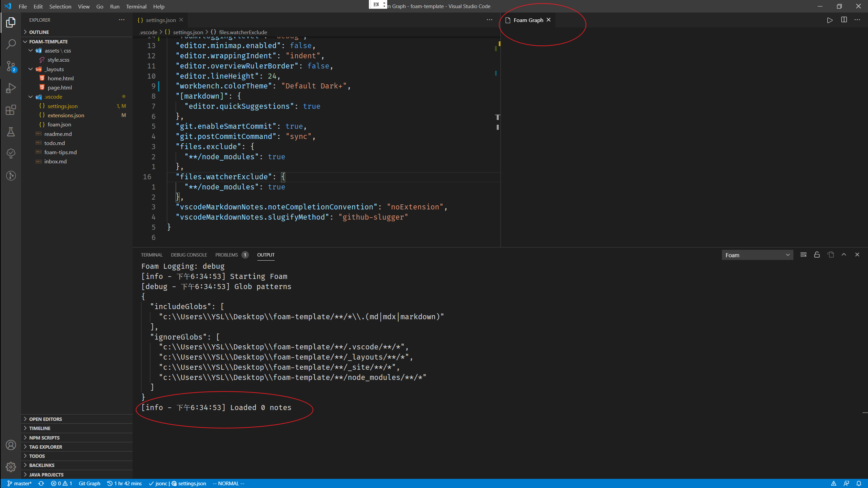This screenshot has height=488, width=868.
Task: Open the Foam output channel dropdown
Action: (757, 255)
